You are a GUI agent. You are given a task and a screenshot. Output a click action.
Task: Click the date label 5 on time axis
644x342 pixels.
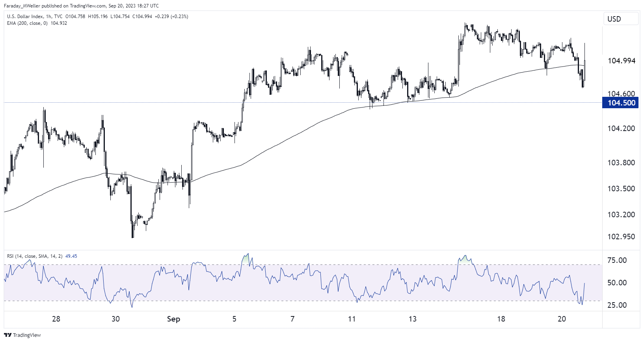234,319
